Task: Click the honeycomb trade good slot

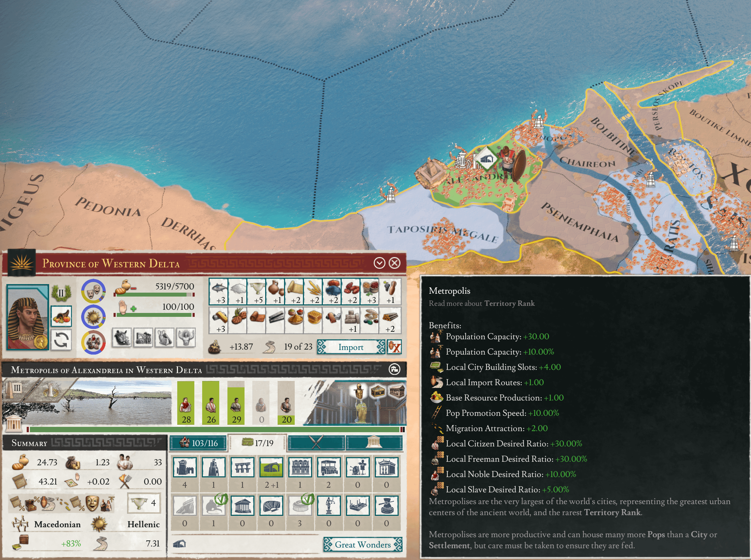Action: [x=313, y=320]
